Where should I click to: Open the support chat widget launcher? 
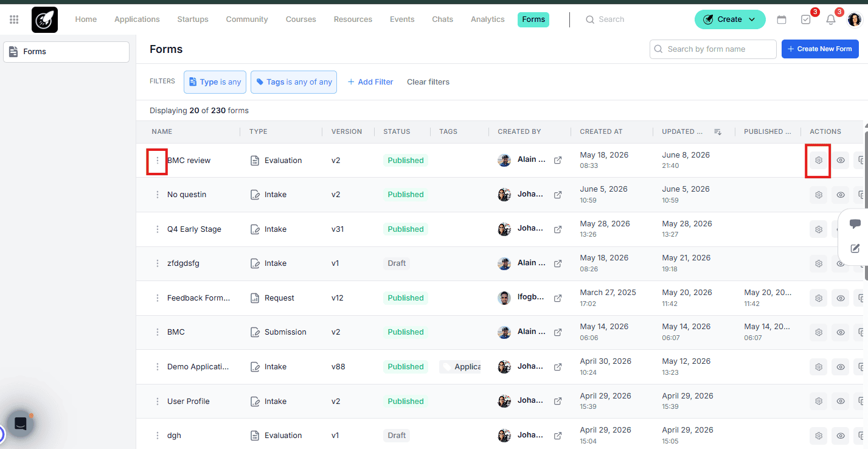point(21,423)
